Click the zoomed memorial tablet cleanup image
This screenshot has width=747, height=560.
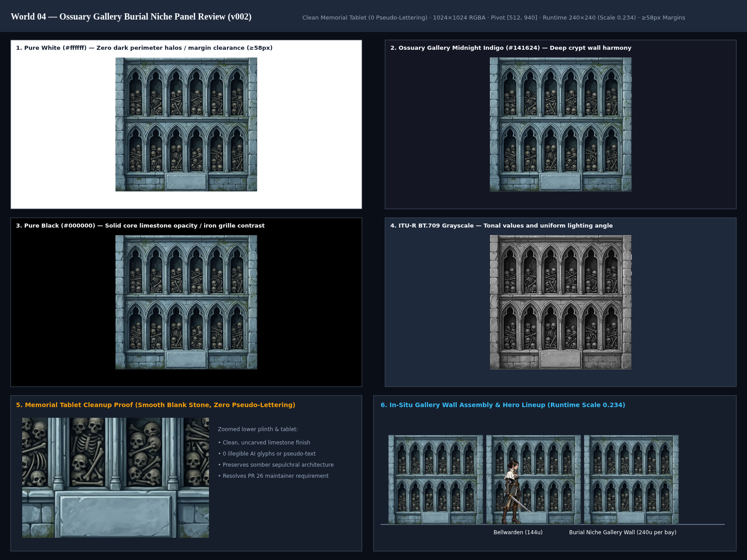click(x=116, y=478)
